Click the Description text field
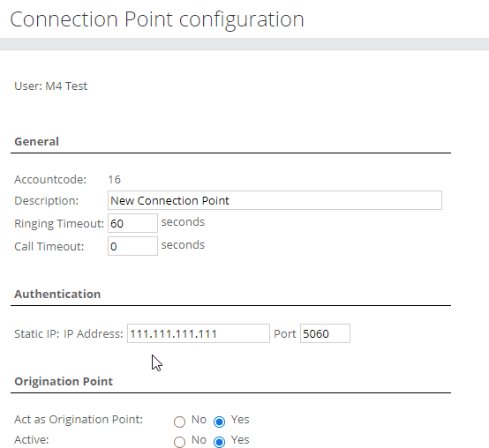The height and width of the screenshot is (448, 489). click(x=275, y=200)
